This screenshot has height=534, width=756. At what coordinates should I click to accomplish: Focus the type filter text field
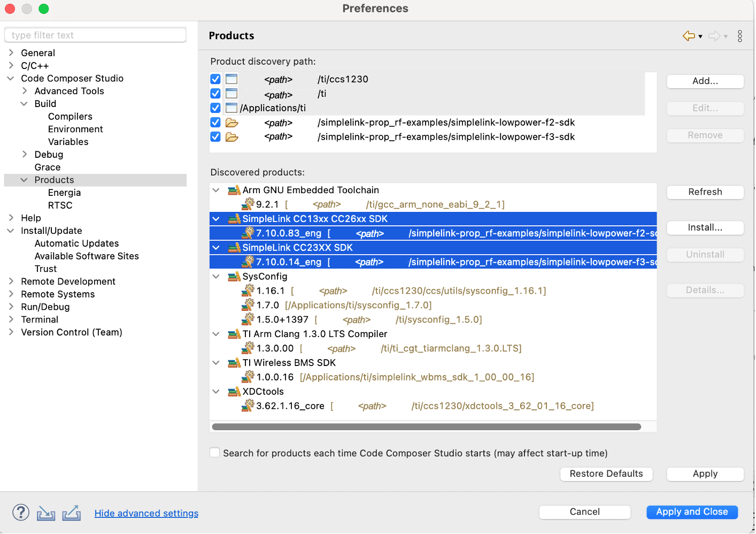coord(95,35)
